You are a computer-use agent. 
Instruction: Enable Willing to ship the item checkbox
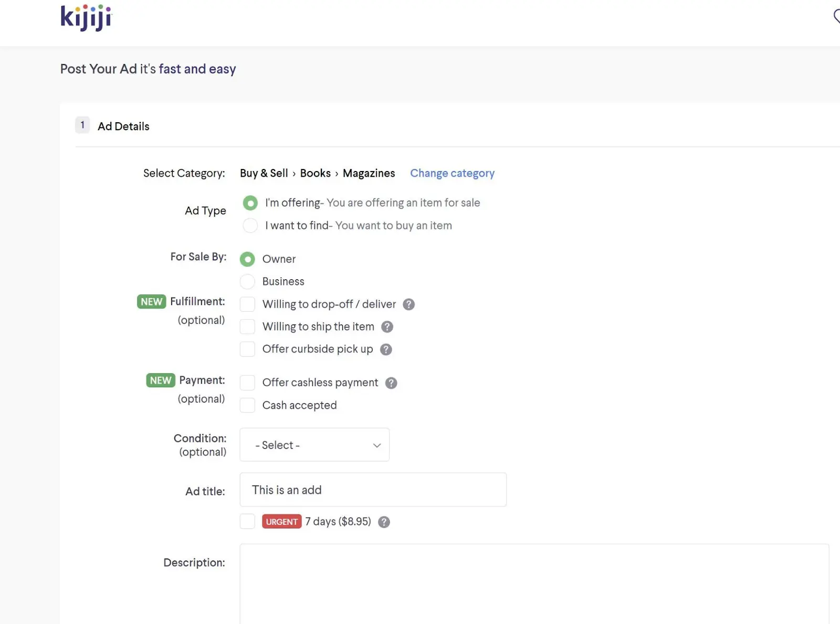pyautogui.click(x=247, y=327)
